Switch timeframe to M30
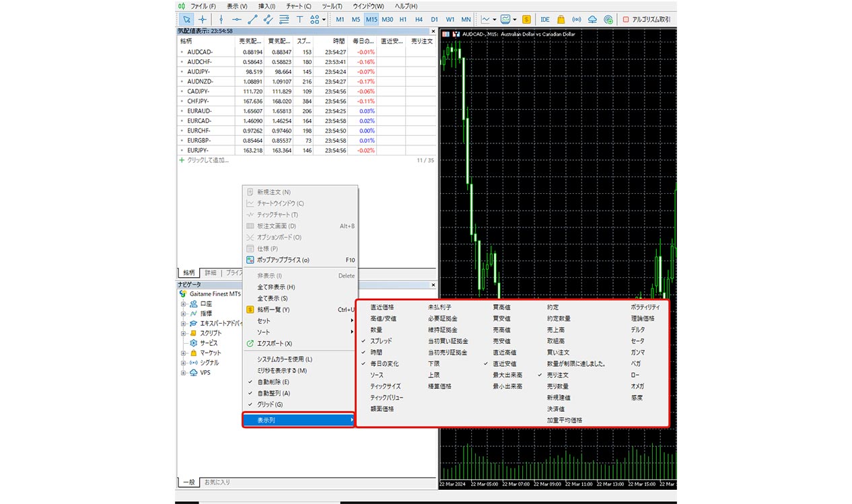852x504 pixels. tap(388, 20)
